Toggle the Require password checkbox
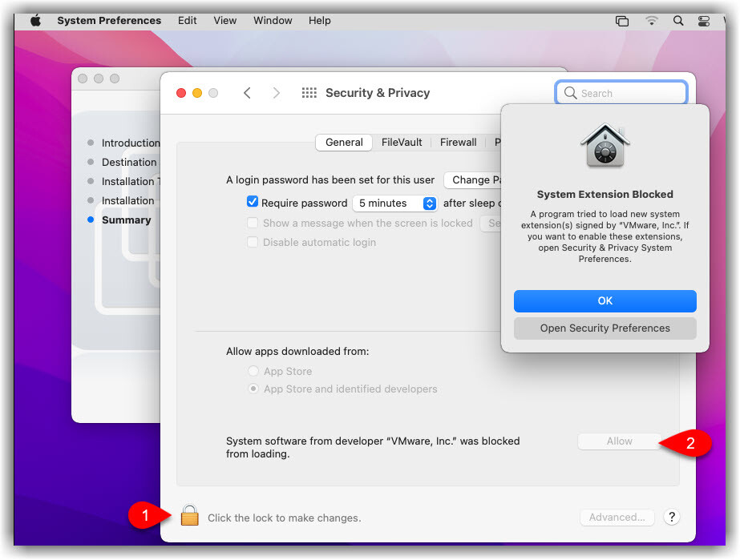740x560 pixels. point(253,203)
